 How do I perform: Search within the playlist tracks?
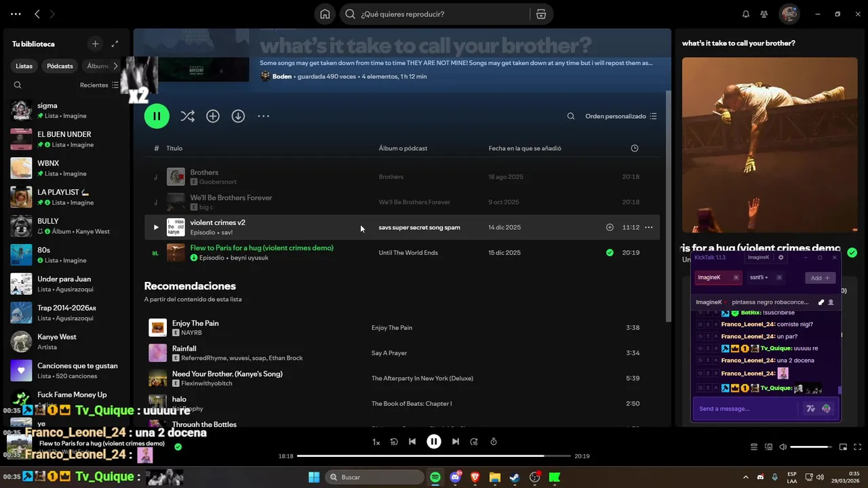pyautogui.click(x=571, y=117)
